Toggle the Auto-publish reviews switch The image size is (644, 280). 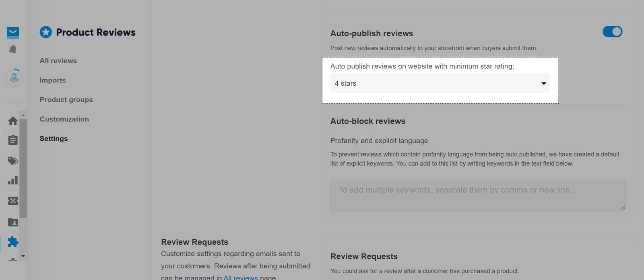pos(612,32)
